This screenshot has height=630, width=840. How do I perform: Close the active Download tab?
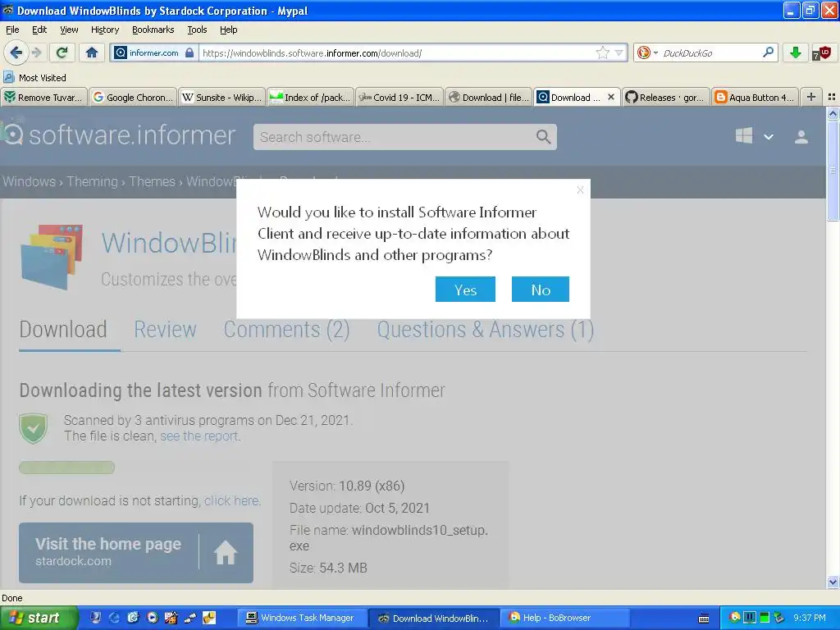(610, 97)
